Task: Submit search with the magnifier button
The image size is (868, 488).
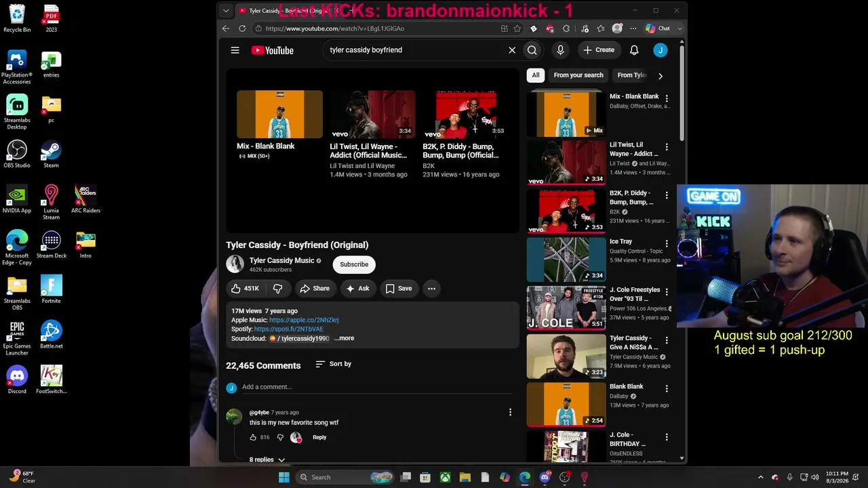Action: [x=532, y=50]
